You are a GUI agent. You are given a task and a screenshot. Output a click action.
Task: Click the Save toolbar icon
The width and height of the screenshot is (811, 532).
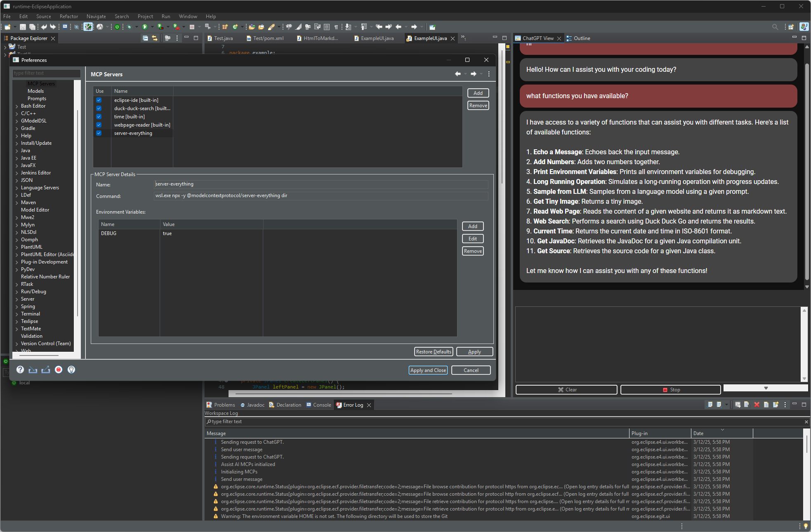coord(23,27)
